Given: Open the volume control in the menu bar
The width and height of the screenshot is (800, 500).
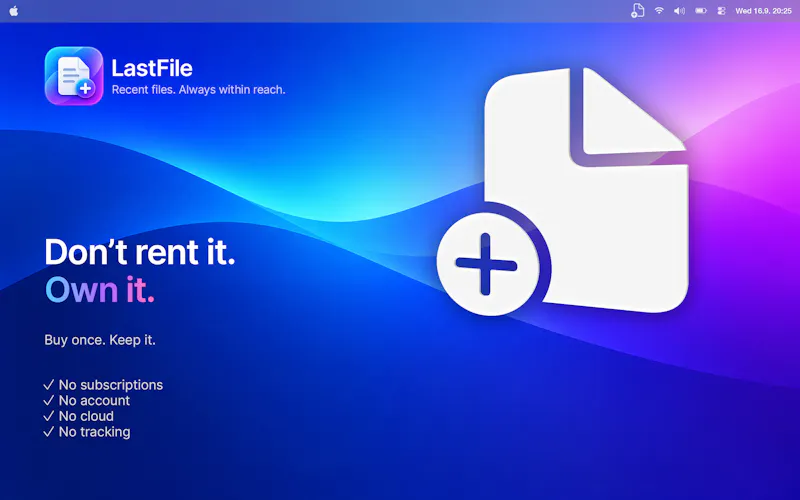Looking at the screenshot, I should (x=680, y=11).
